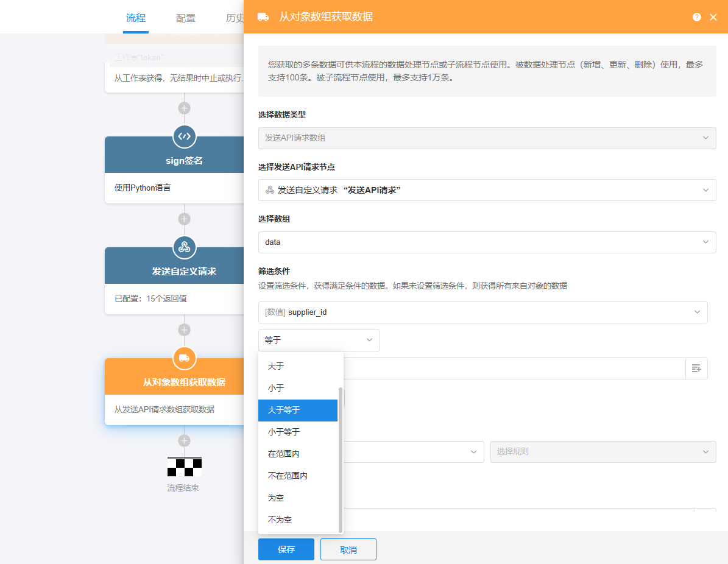Click the help question mark icon in header

pos(697,17)
